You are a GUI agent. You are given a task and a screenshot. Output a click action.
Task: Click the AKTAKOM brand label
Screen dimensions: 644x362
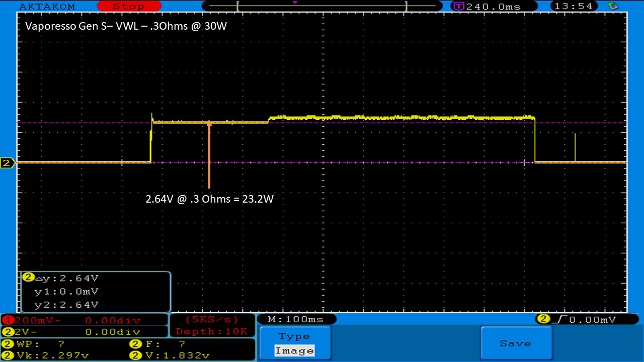[x=47, y=7]
